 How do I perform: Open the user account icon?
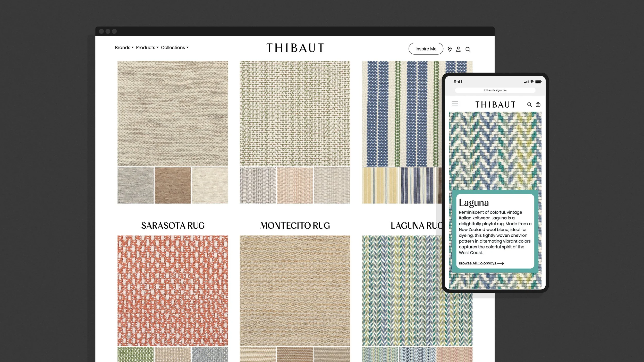click(x=458, y=49)
